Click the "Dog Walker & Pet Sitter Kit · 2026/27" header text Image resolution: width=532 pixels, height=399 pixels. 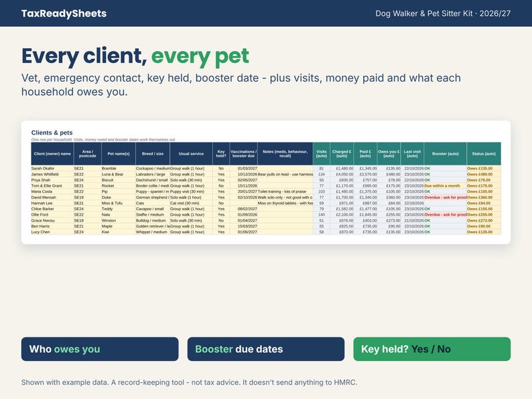click(x=443, y=13)
